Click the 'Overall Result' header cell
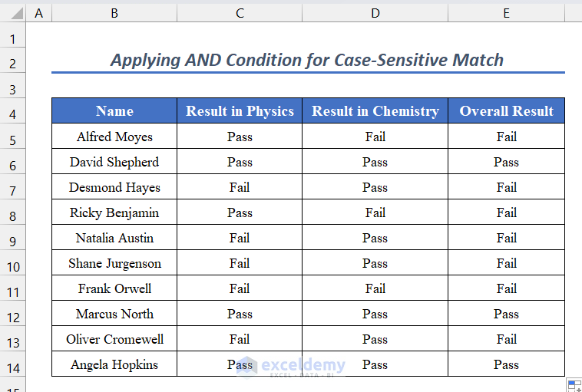 coord(506,111)
